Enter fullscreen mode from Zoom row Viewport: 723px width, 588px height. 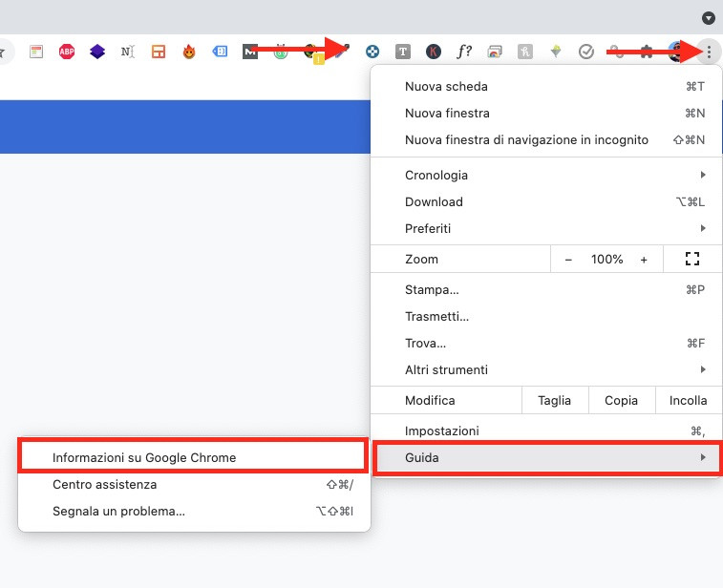pyautogui.click(x=692, y=259)
